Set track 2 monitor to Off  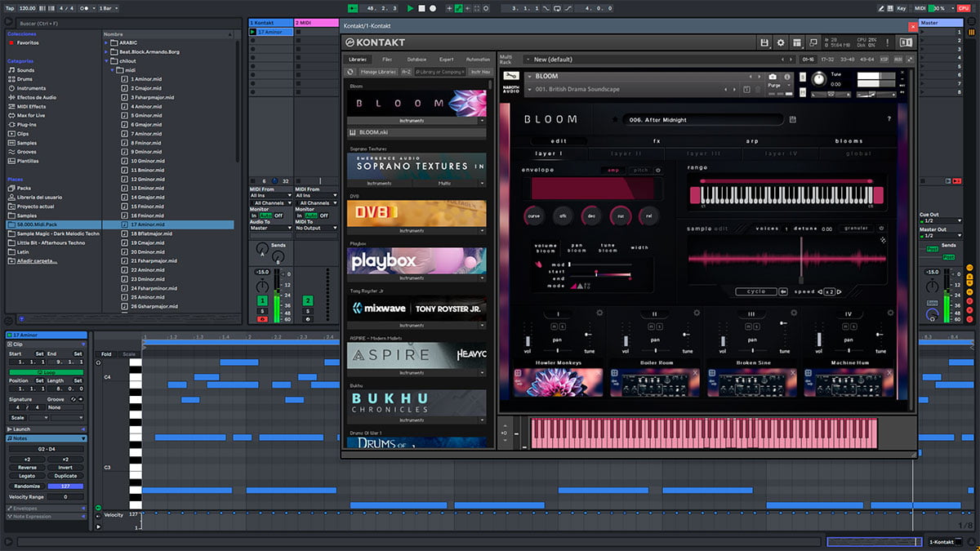[x=323, y=216]
